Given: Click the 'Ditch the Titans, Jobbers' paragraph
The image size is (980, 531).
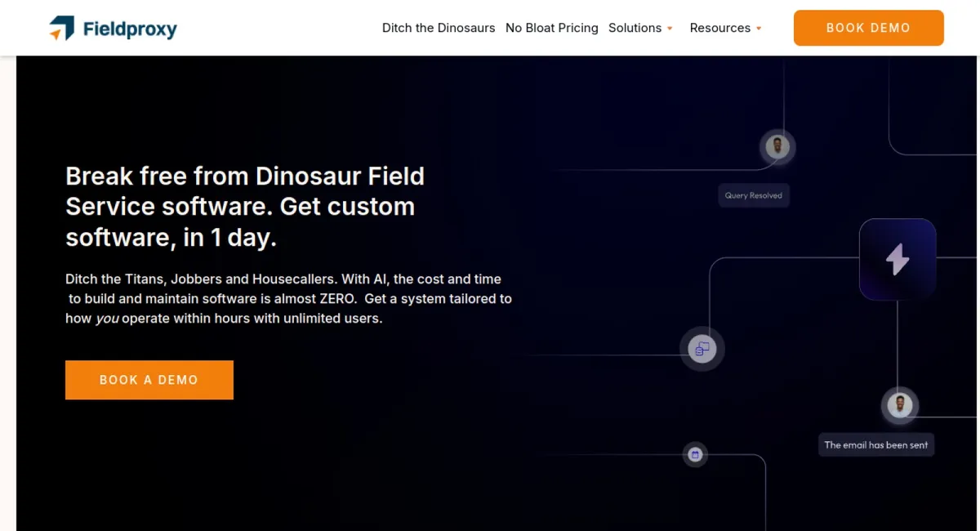Looking at the screenshot, I should coord(289,299).
